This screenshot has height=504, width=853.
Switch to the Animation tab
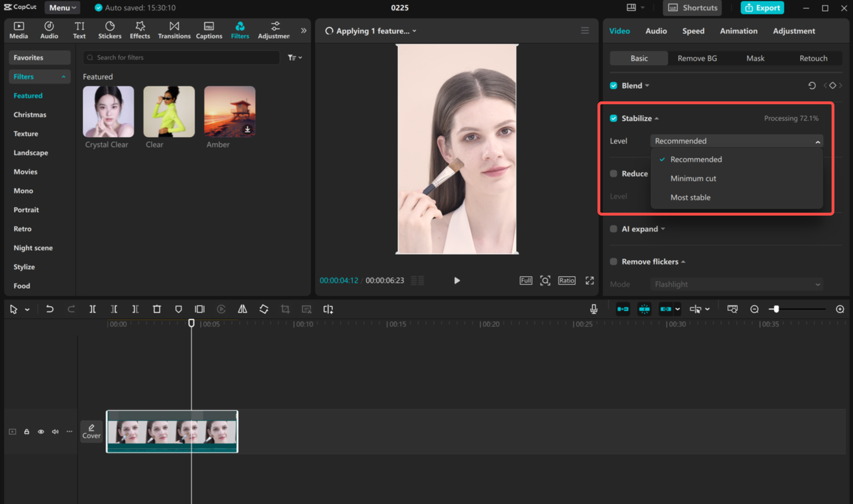(x=738, y=31)
